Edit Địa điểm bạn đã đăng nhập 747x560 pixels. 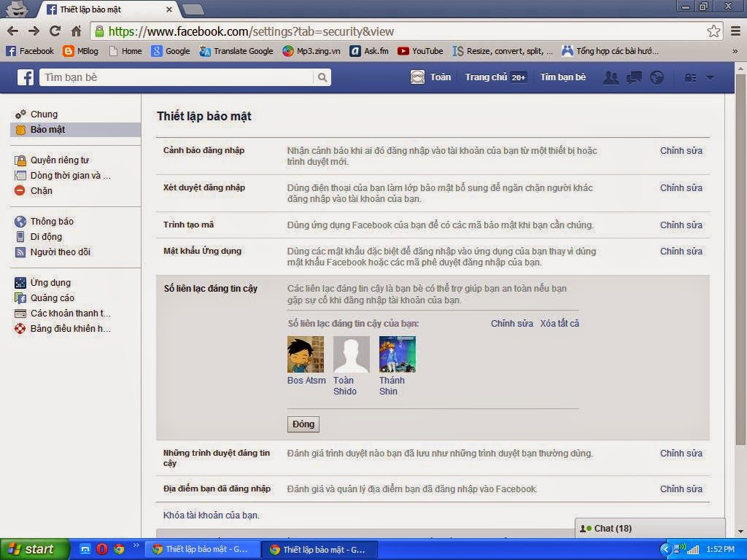coord(681,489)
